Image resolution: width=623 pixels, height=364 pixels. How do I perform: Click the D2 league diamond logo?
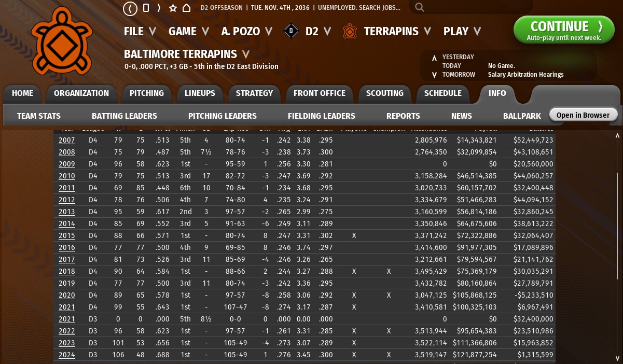[x=291, y=31]
